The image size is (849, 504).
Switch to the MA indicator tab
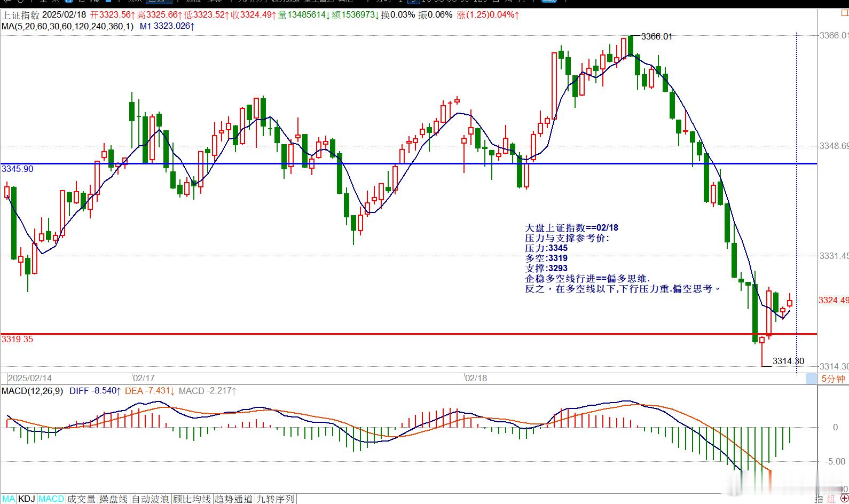(9, 499)
